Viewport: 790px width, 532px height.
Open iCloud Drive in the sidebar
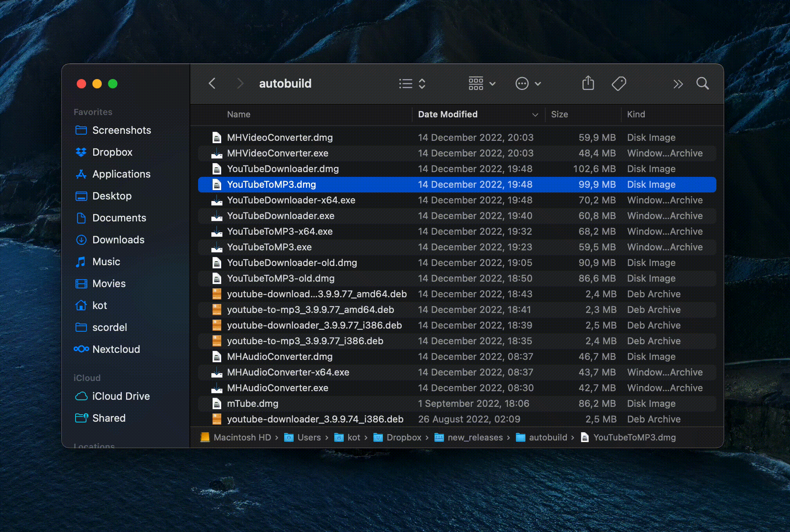coord(112,396)
